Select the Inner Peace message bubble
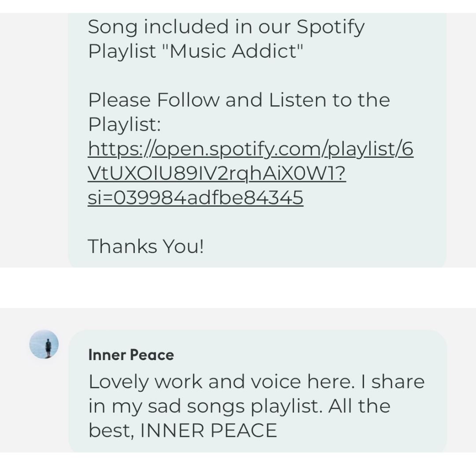The image size is (476, 476). click(x=258, y=391)
